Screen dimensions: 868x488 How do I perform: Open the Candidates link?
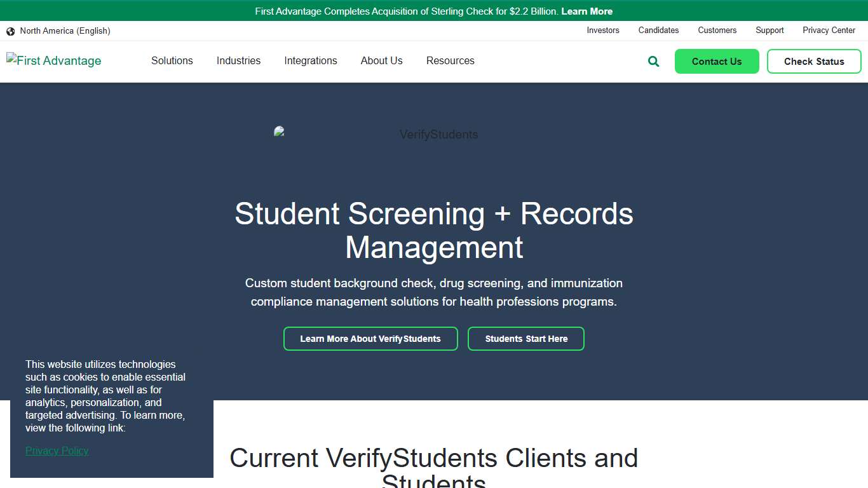(x=658, y=30)
